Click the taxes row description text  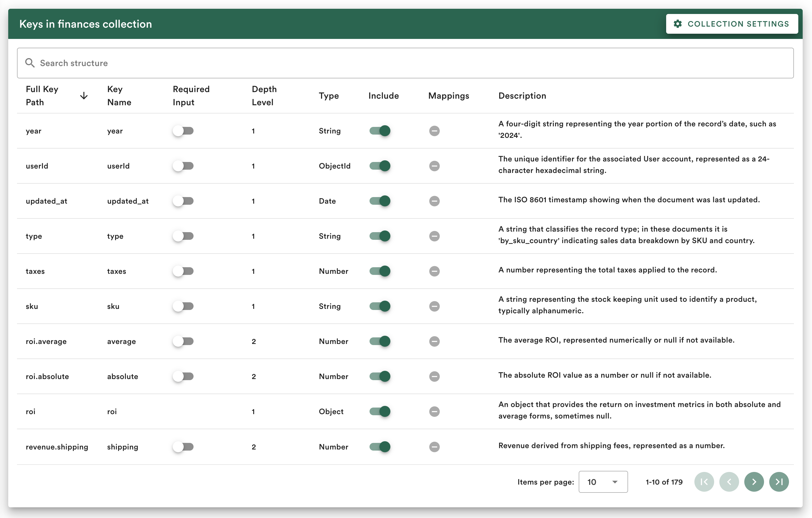608,270
